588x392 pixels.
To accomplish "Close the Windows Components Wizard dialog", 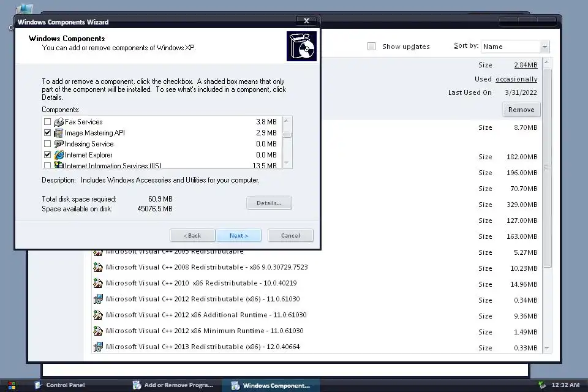I will point(306,21).
